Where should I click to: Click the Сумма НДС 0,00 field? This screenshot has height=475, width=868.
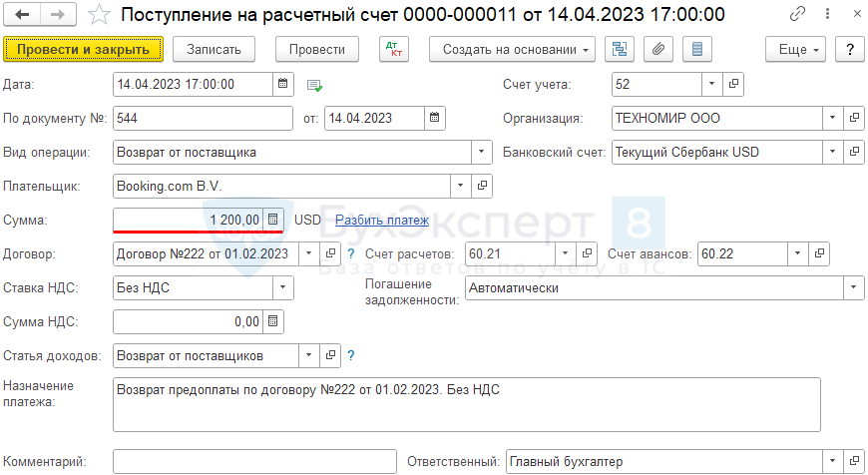[x=189, y=321]
